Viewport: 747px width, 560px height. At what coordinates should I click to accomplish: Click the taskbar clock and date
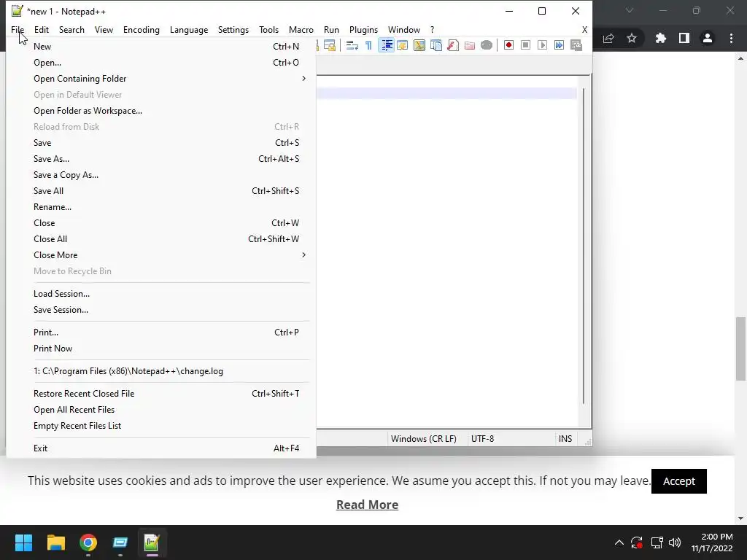[712, 542]
